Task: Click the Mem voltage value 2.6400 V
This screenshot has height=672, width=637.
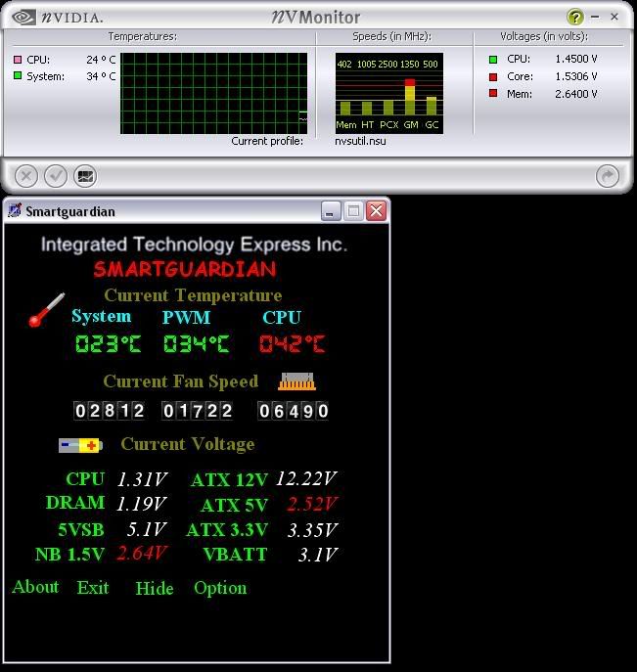Action: (576, 94)
